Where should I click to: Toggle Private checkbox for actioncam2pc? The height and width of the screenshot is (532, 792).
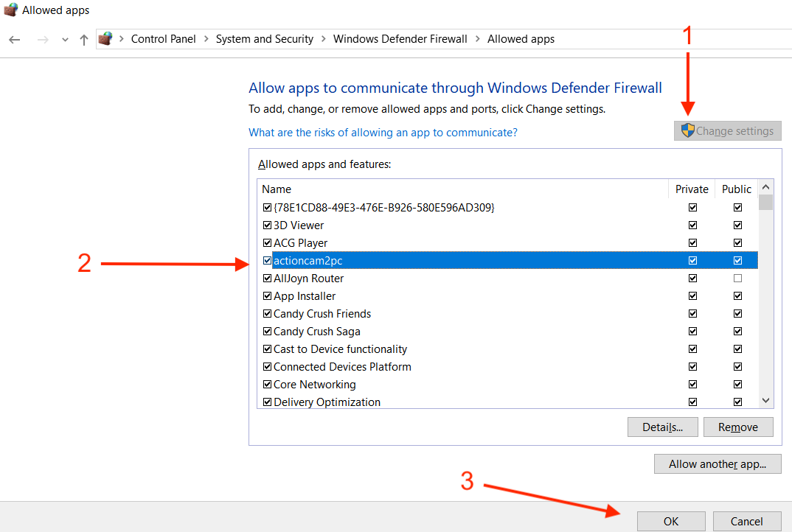(x=692, y=260)
